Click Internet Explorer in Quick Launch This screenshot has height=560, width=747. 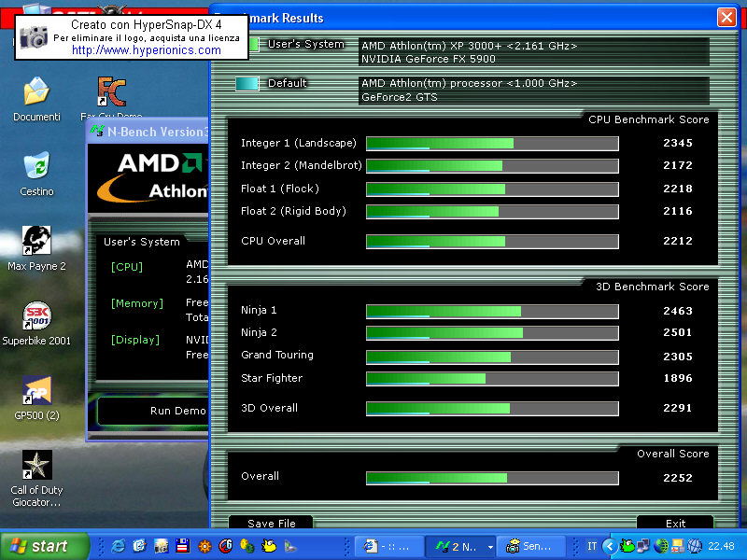pos(119,546)
